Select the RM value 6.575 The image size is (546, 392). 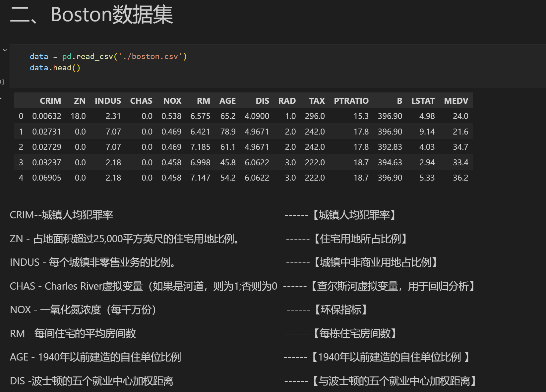pos(200,116)
